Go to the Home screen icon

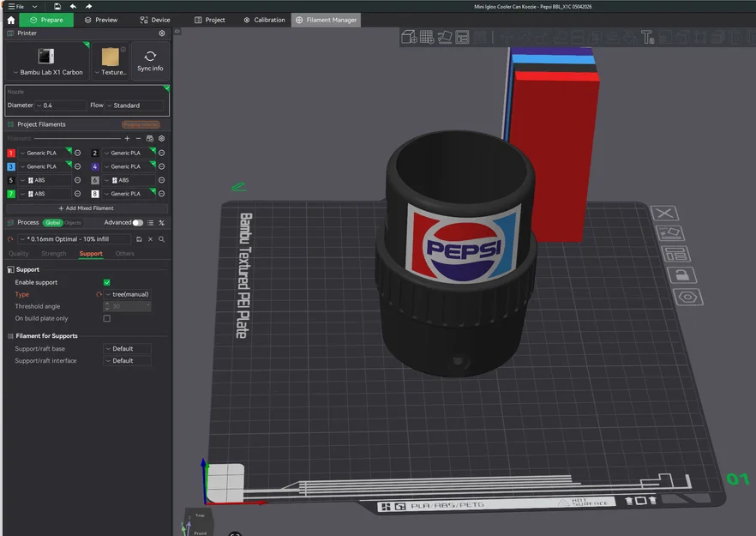pos(11,20)
